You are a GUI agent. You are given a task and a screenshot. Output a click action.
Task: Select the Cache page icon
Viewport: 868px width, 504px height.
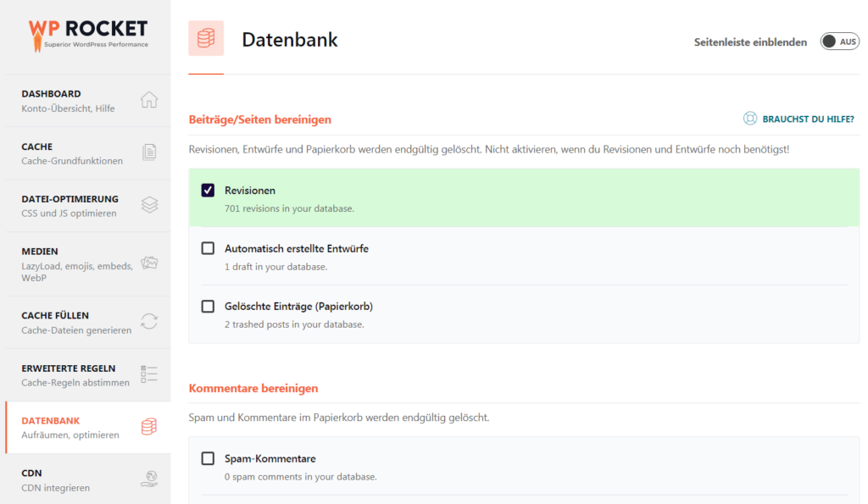pyautogui.click(x=149, y=152)
